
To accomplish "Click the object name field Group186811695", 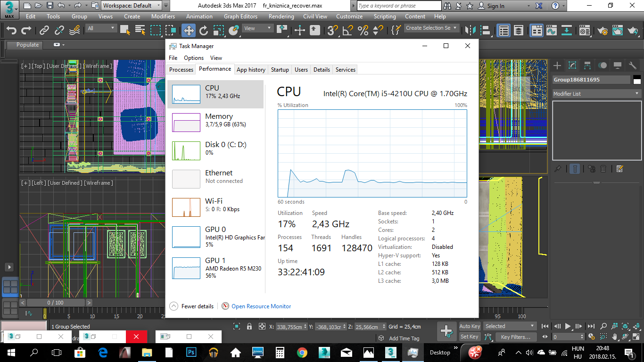I will pos(591,80).
